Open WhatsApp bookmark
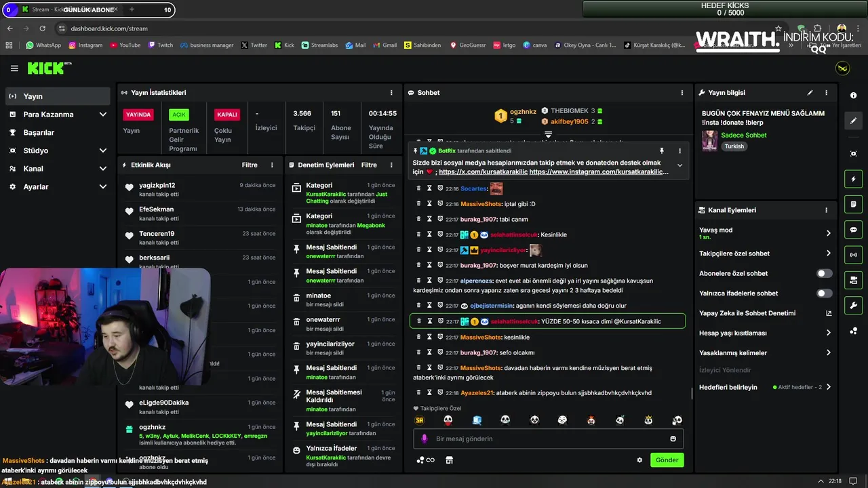The image size is (868, 488). click(43, 45)
